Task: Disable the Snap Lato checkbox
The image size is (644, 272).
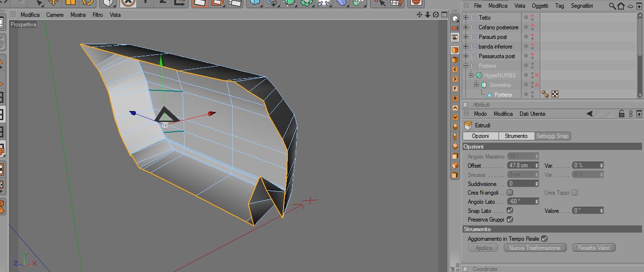Action: click(510, 210)
